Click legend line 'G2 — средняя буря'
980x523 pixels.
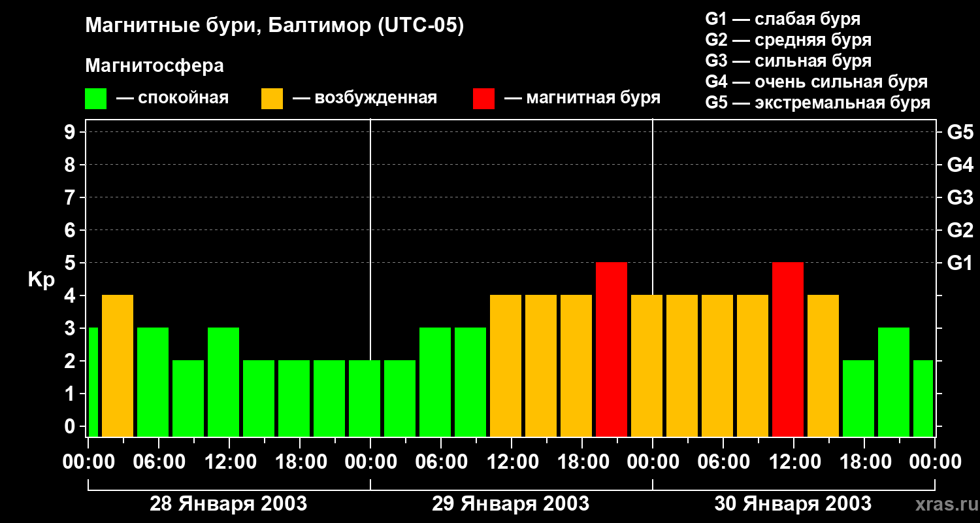[788, 40]
